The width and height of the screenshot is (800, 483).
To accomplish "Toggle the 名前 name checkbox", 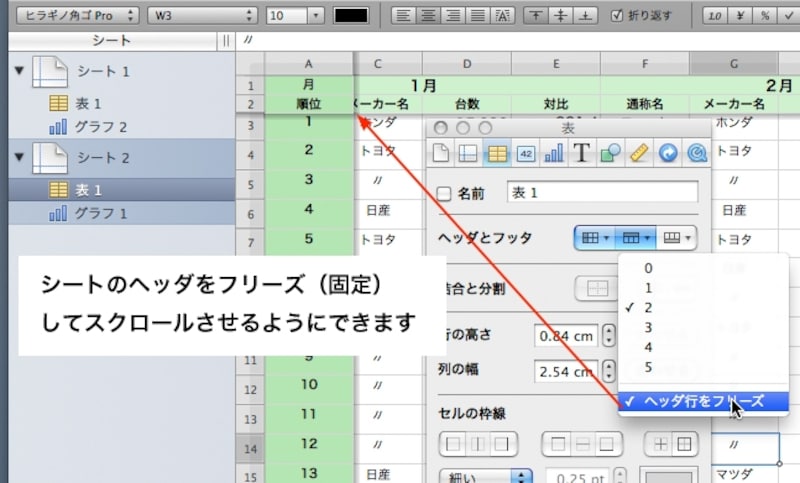I will [x=444, y=194].
